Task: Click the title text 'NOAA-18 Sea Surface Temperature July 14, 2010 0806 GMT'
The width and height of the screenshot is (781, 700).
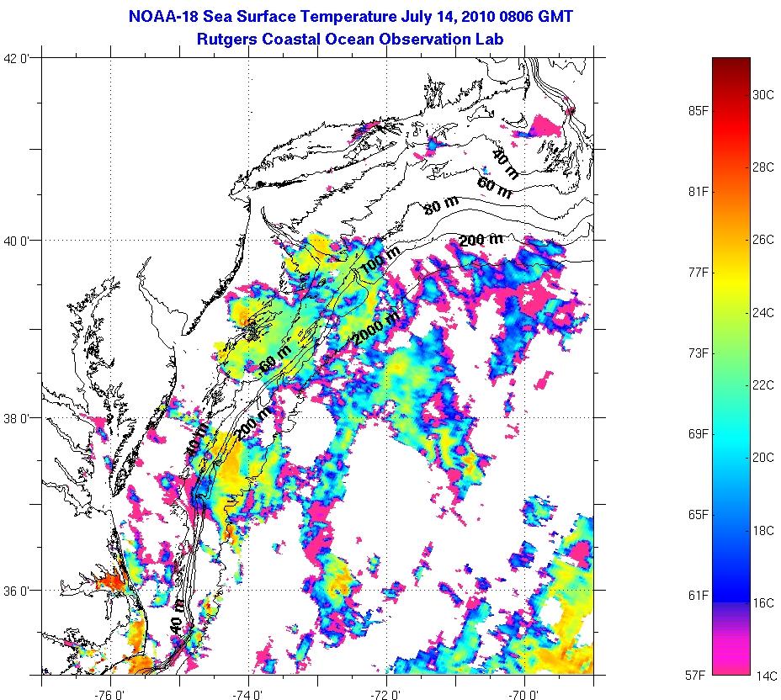Action: (x=351, y=17)
